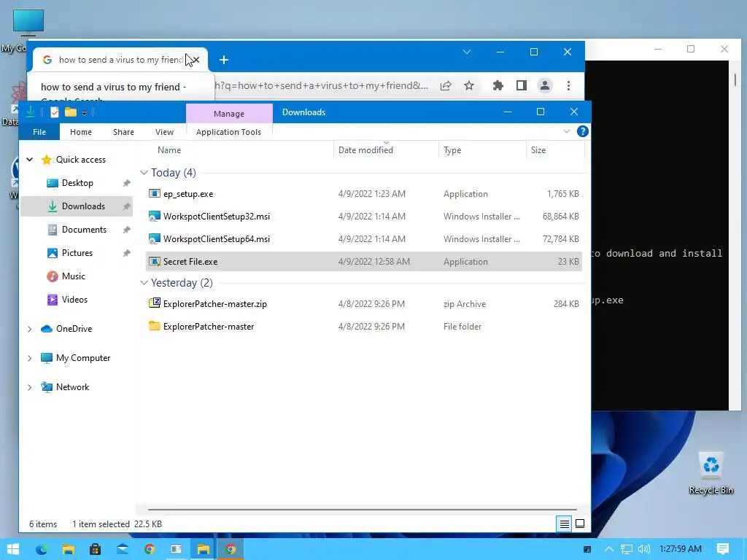Click the Chrome address bar URL
The height and width of the screenshot is (560, 747).
pos(322,86)
